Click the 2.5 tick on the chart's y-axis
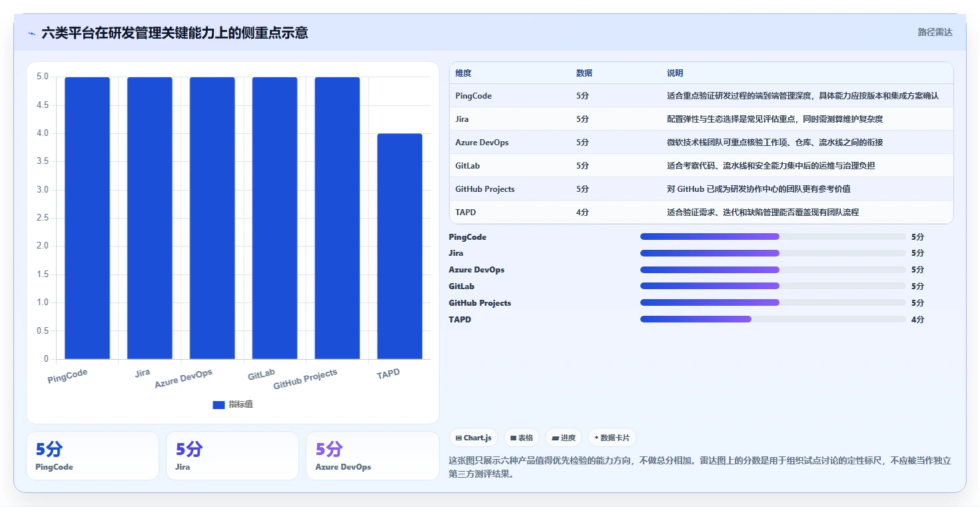This screenshot has height=507, width=980. [x=42, y=218]
